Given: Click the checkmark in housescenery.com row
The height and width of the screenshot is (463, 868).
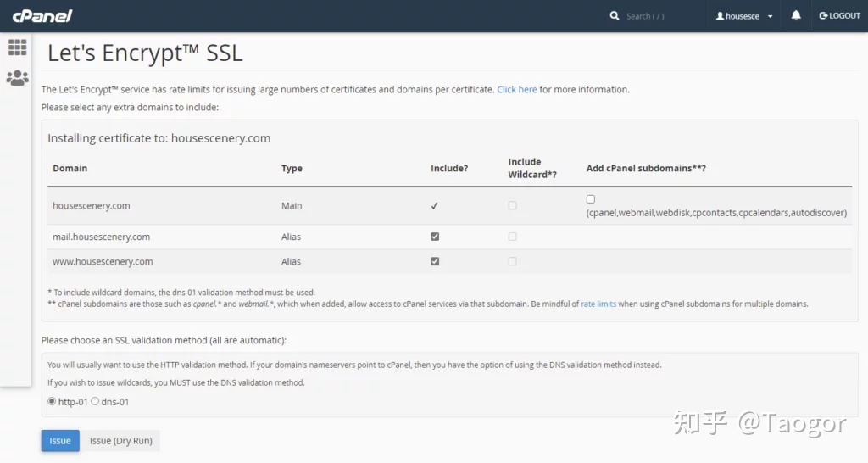Looking at the screenshot, I should [x=435, y=205].
